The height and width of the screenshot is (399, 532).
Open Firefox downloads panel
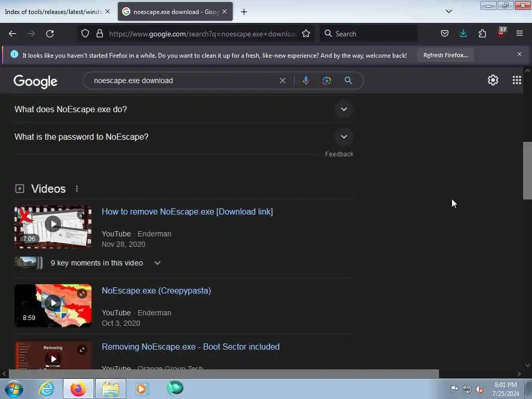point(463,34)
